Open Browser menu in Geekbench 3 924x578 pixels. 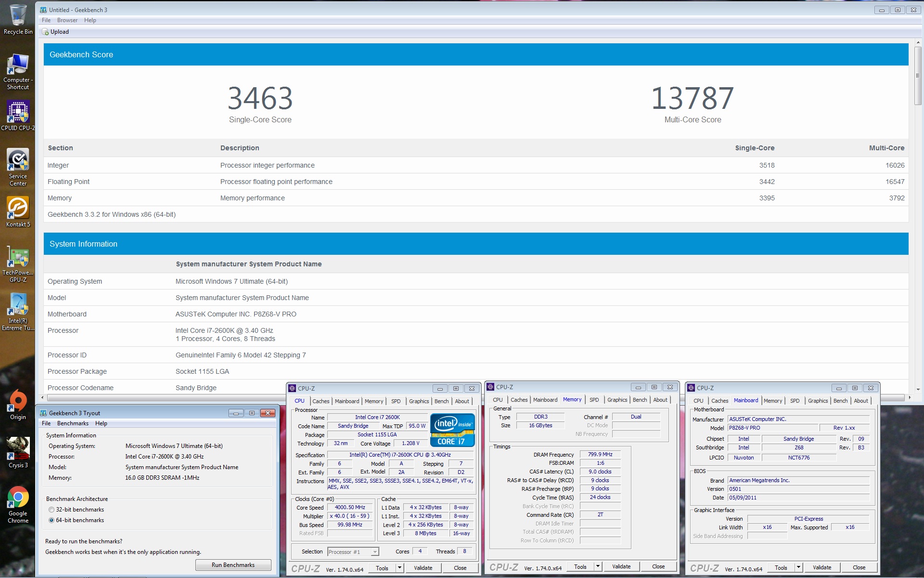click(x=67, y=20)
